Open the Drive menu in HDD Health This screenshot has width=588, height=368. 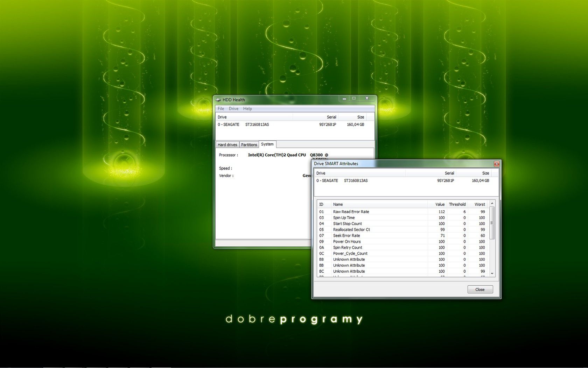(x=233, y=109)
